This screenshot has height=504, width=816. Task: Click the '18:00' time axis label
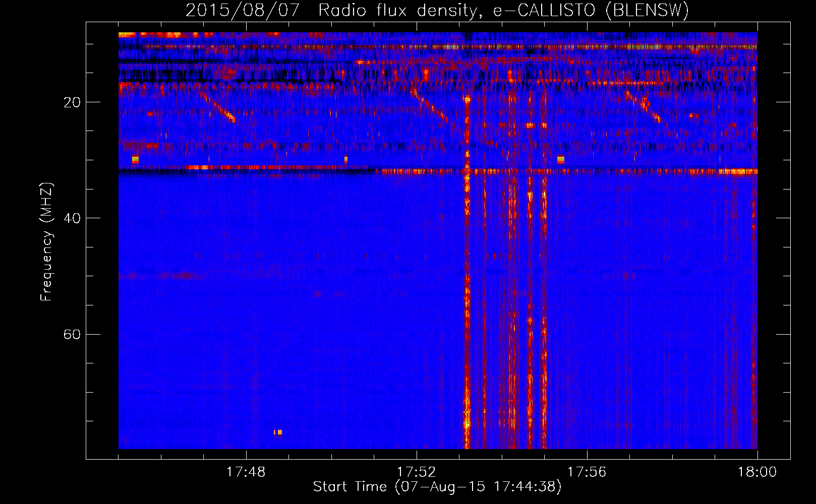click(x=757, y=472)
